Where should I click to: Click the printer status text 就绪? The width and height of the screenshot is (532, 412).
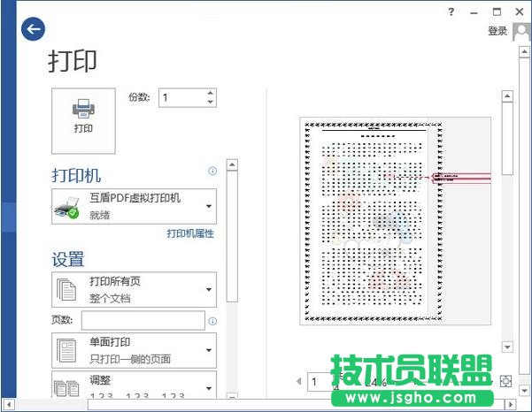[99, 215]
